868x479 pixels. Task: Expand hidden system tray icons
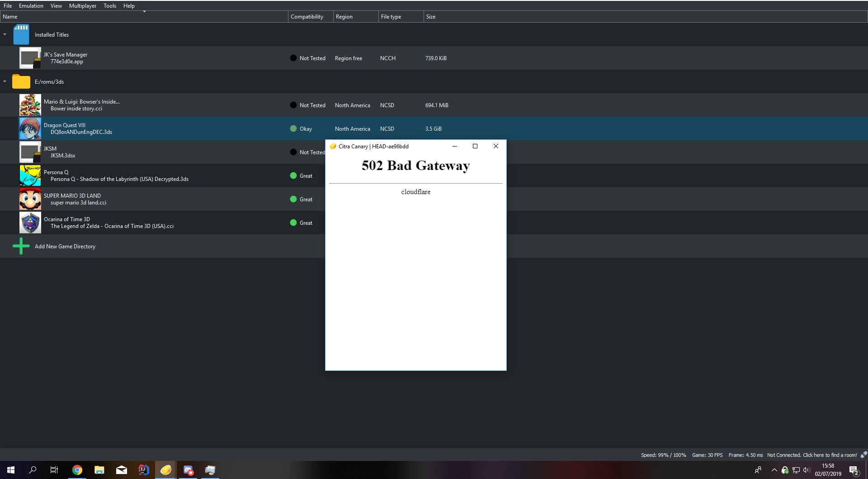tap(774, 470)
